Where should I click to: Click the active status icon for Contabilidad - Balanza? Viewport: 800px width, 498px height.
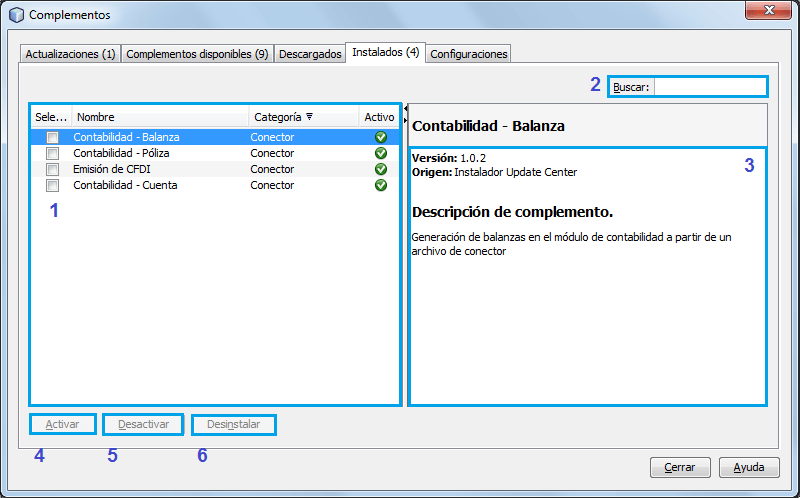pos(380,137)
